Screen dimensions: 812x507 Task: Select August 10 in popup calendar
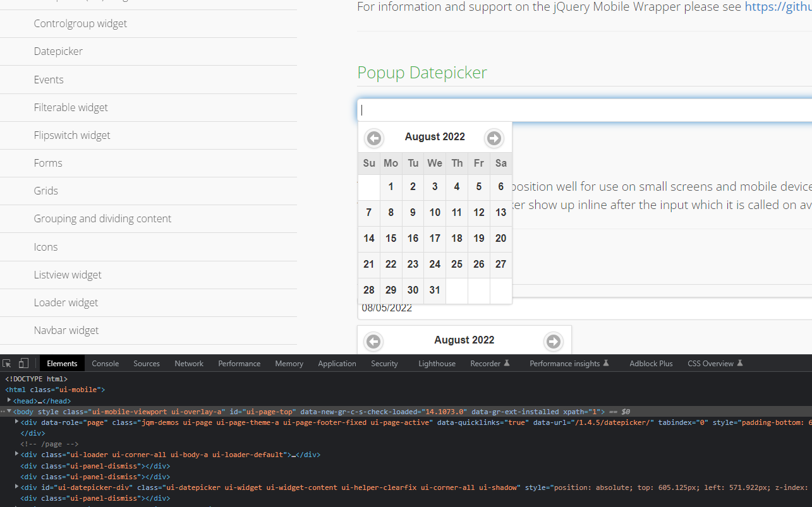435,213
